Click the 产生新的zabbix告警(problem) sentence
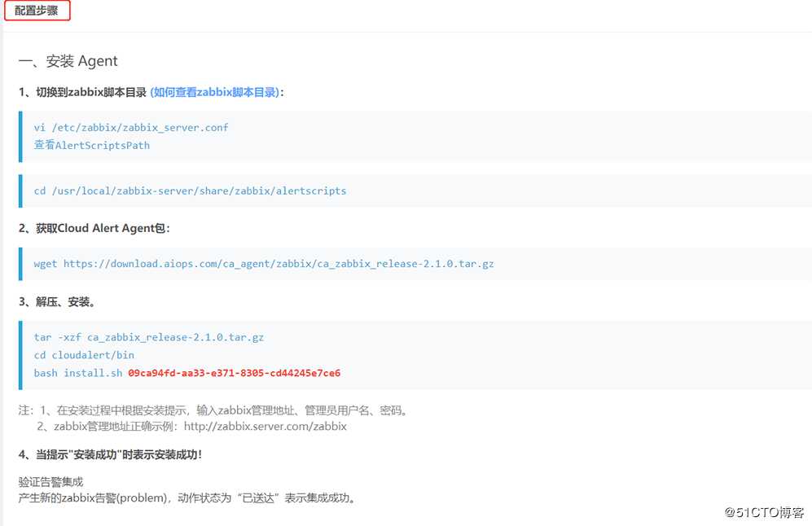Viewport: 812px width, 526px height. [187, 498]
